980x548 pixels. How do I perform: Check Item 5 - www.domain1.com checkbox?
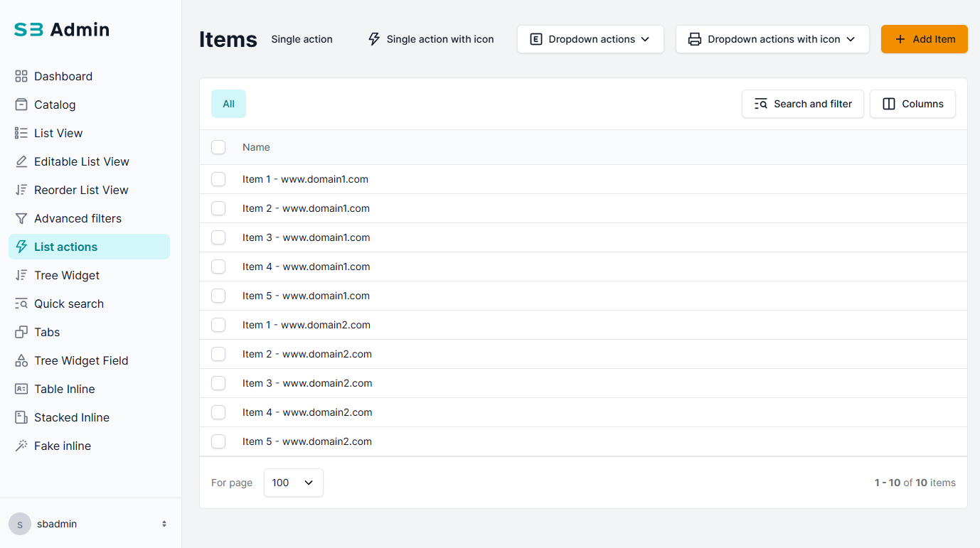(x=218, y=296)
